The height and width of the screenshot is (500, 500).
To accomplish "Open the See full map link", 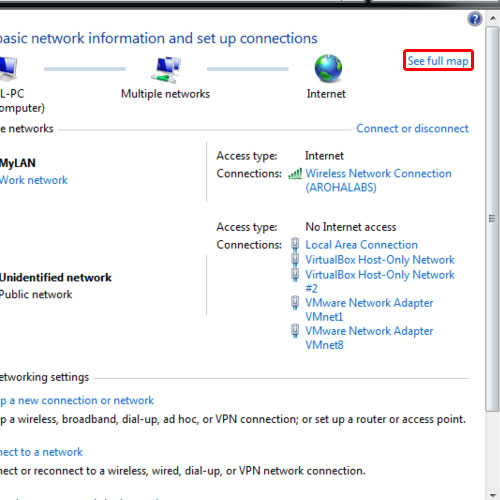I will pos(438,61).
